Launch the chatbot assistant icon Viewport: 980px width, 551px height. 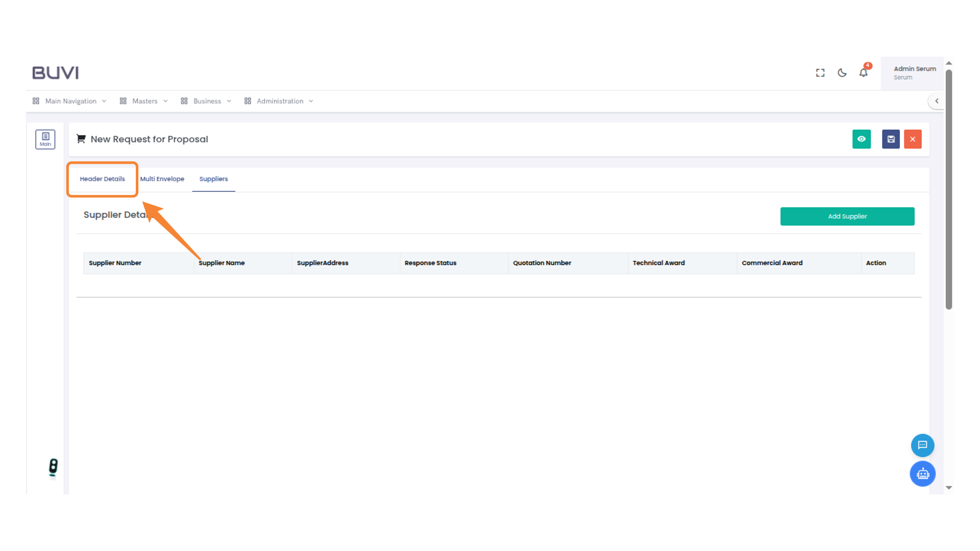[922, 473]
